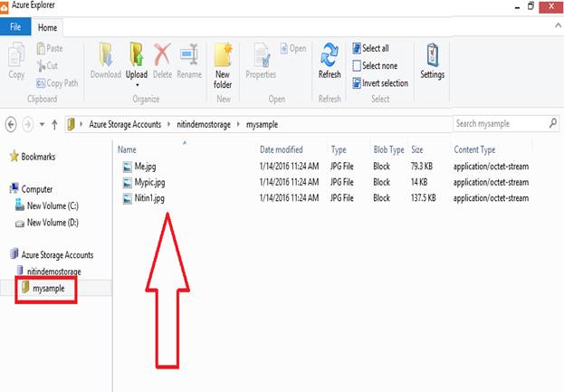Click the 137.5 KB size cell
564x392 pixels.
pos(424,198)
